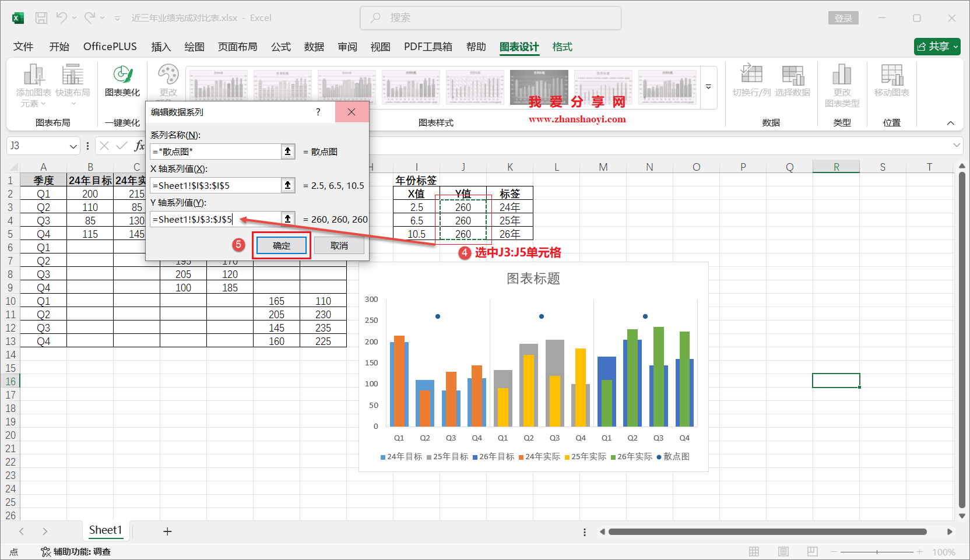Select cell K3 containing 24年
This screenshot has width=970, height=560.
[509, 207]
